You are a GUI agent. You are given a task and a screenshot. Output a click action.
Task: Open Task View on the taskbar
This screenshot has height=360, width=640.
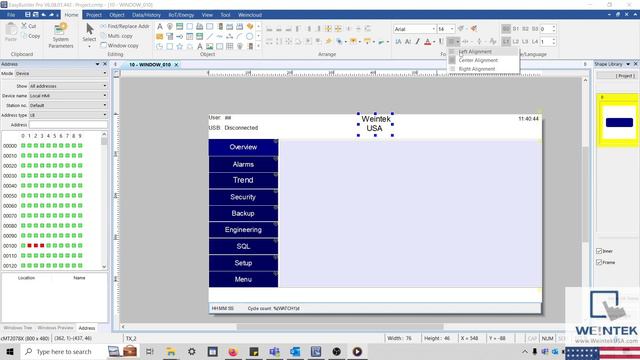click(x=150, y=351)
